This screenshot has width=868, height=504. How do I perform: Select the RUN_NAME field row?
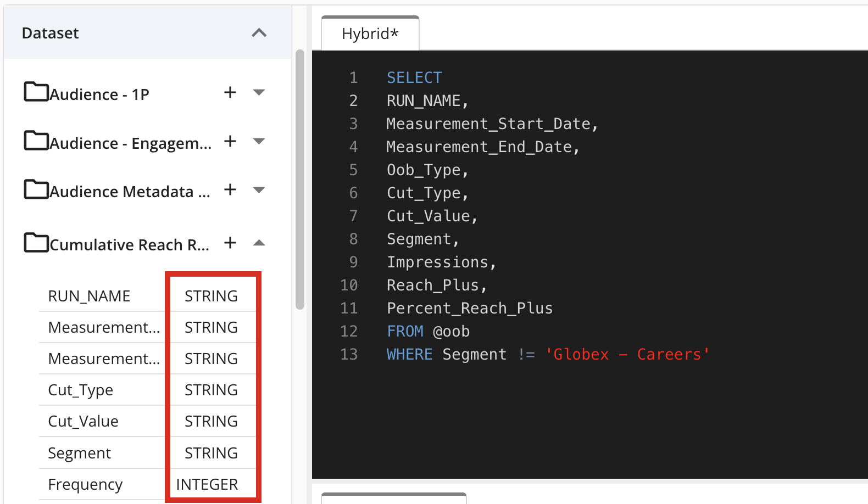[89, 296]
